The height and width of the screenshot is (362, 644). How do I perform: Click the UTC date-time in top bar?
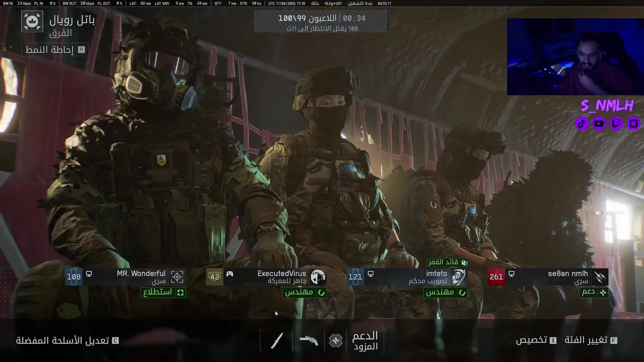tap(287, 4)
